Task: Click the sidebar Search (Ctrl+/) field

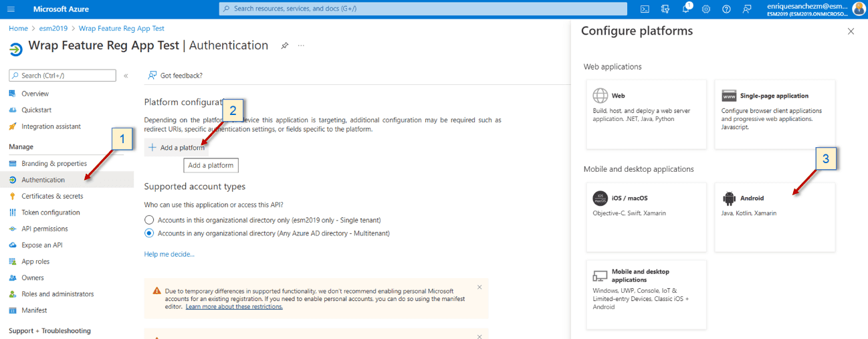Action: click(62, 76)
